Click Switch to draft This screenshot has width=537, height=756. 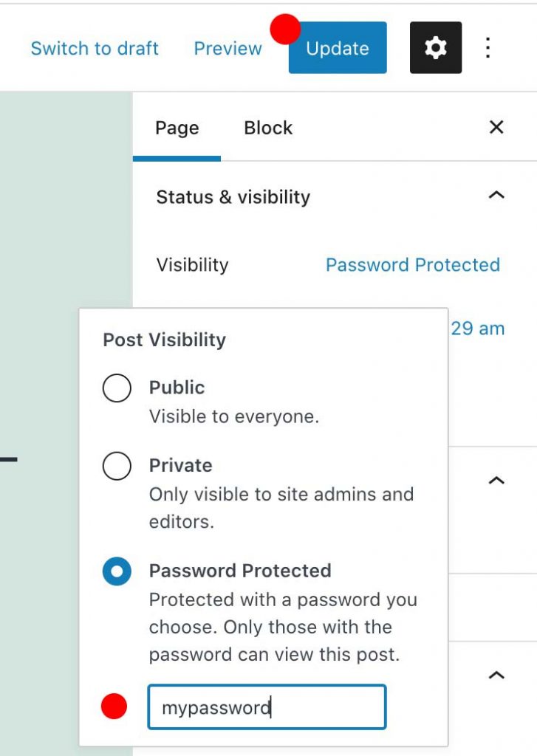pyautogui.click(x=95, y=48)
